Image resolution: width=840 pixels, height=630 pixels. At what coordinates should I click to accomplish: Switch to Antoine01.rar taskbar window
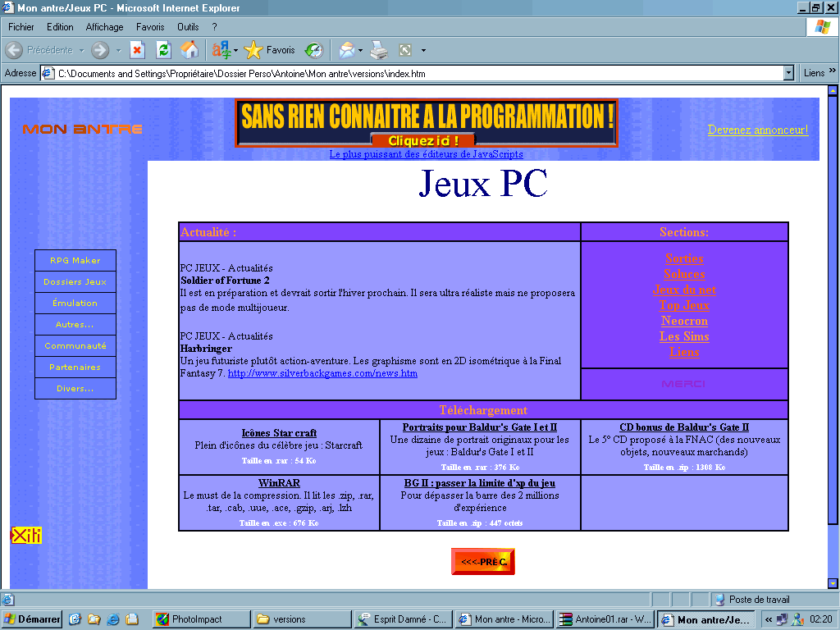point(605,619)
